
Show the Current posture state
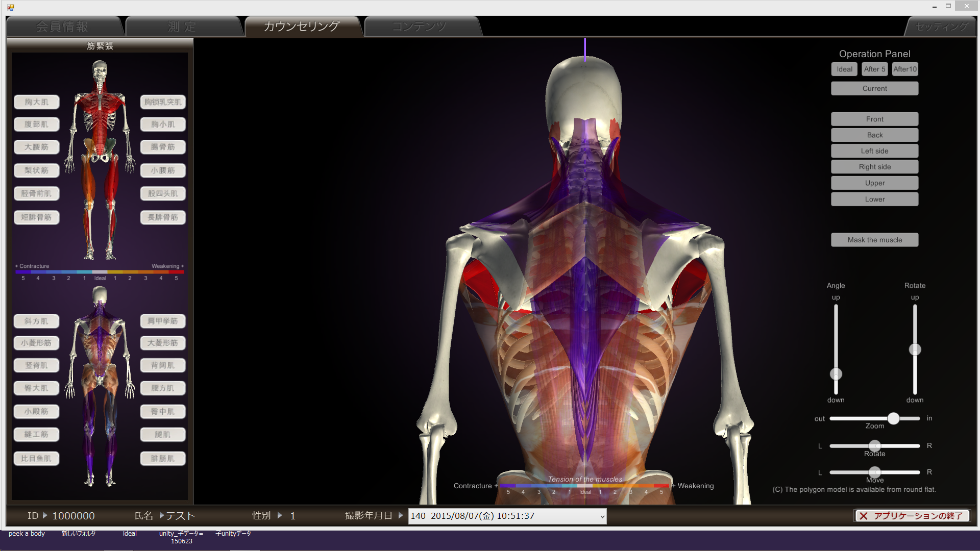point(874,88)
